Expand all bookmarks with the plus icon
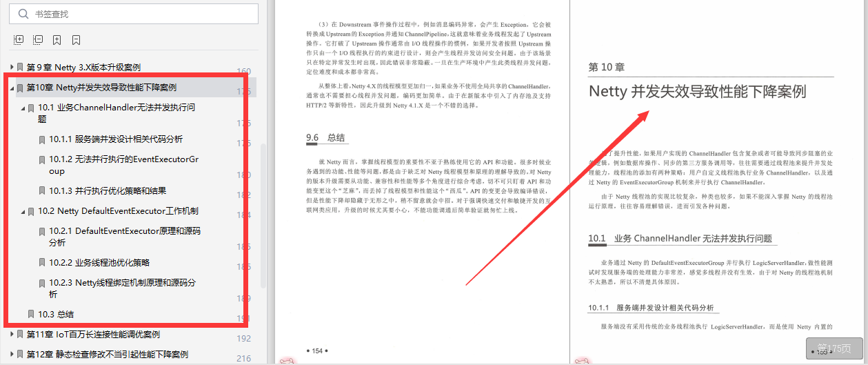The height and width of the screenshot is (365, 868). pos(19,40)
